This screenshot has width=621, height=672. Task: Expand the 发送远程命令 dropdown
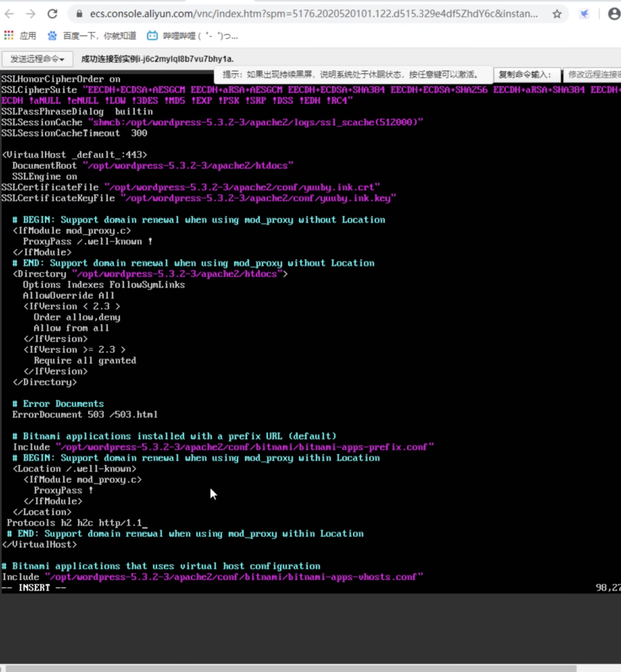37,58
